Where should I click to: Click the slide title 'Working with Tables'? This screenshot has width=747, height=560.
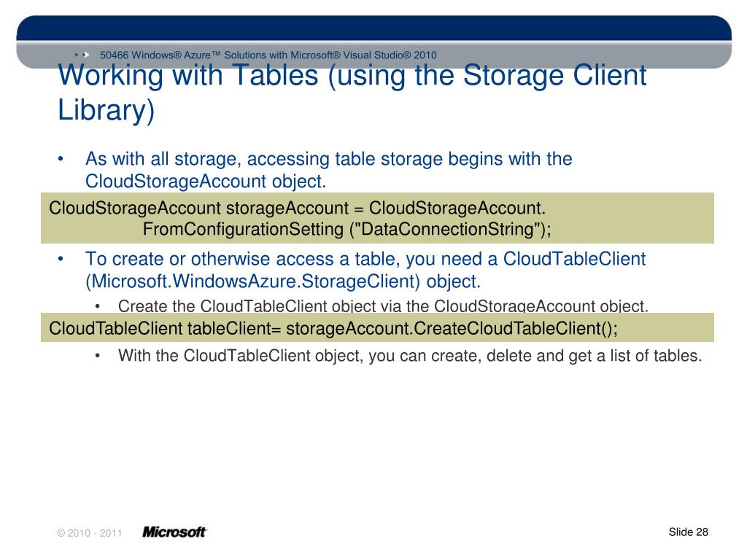tap(352, 75)
